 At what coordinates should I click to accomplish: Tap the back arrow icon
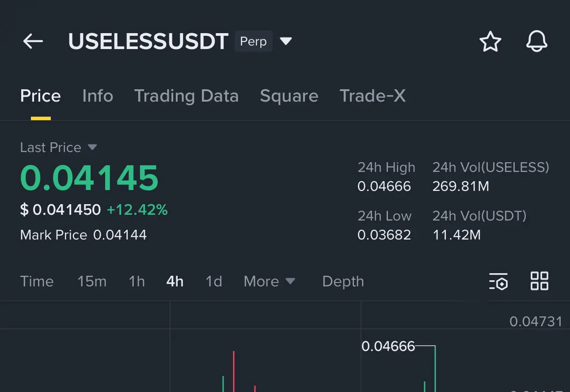coord(33,42)
